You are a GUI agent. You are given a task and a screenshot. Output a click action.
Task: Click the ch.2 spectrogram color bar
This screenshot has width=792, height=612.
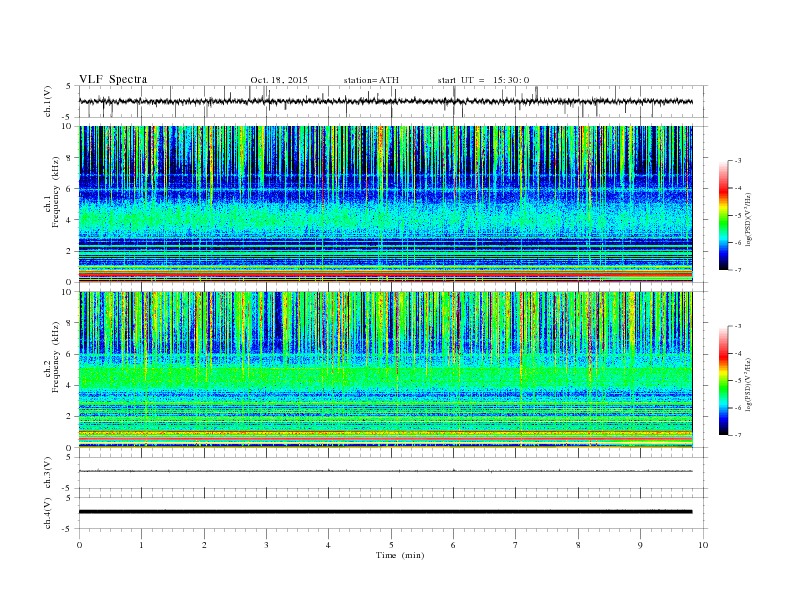[x=723, y=380]
